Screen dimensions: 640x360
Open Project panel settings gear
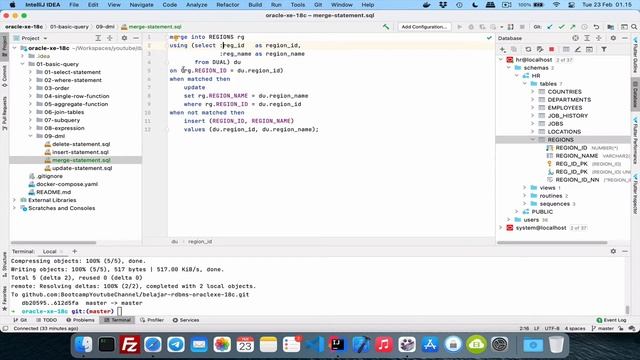pyautogui.click(x=124, y=38)
